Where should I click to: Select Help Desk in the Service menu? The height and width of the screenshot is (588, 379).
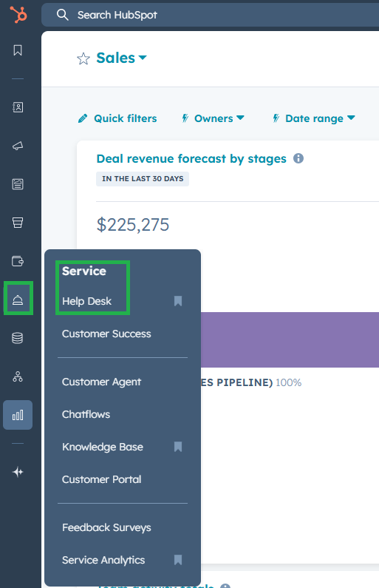pyautogui.click(x=87, y=301)
